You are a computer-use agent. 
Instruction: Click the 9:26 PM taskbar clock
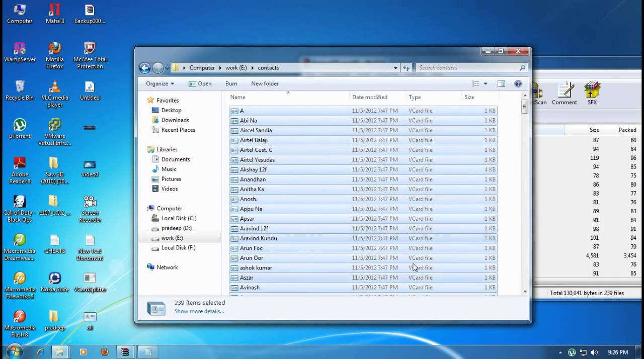coord(618,352)
